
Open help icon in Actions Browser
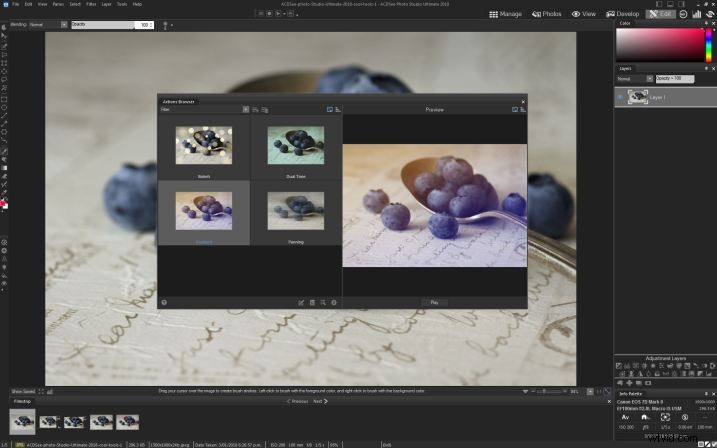pos(164,302)
